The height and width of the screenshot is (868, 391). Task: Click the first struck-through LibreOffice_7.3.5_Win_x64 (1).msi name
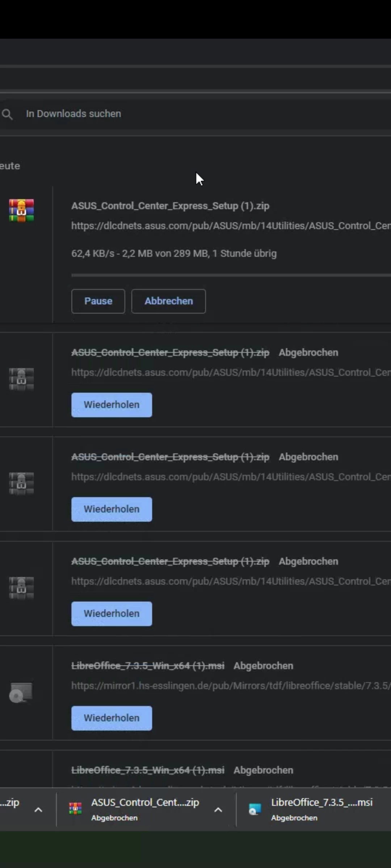148,666
